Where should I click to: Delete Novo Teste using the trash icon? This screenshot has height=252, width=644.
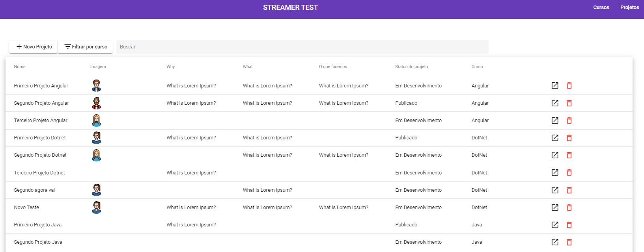[569, 207]
